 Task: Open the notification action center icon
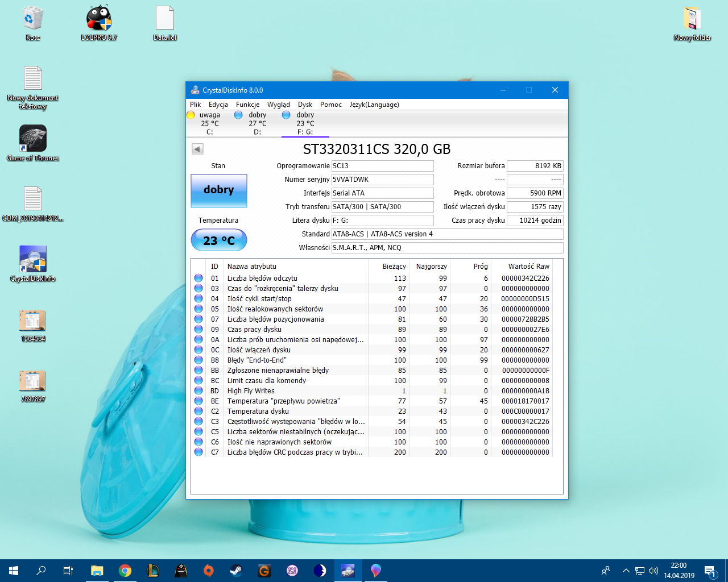click(710, 571)
